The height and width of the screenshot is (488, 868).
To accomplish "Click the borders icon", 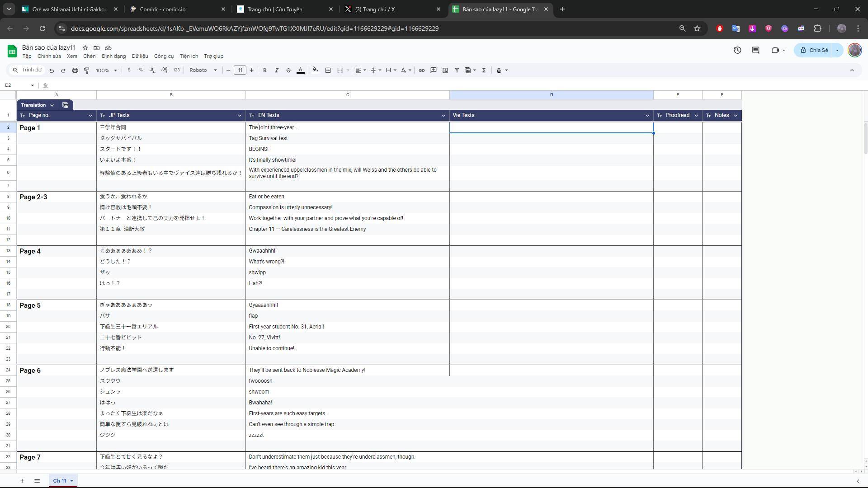I will coord(328,70).
